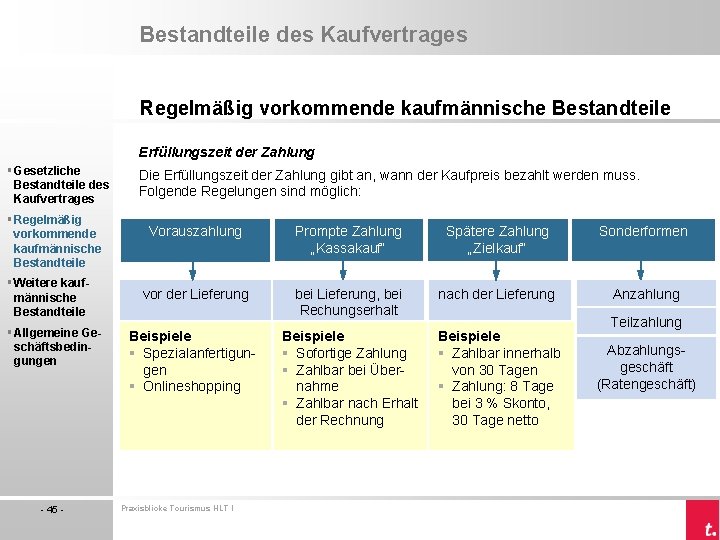Select 'Regelmäßig vorkommende kaufmännische Bestandteile' sidebar item
Viewport: 720px width, 540px height.
[x=57, y=241]
